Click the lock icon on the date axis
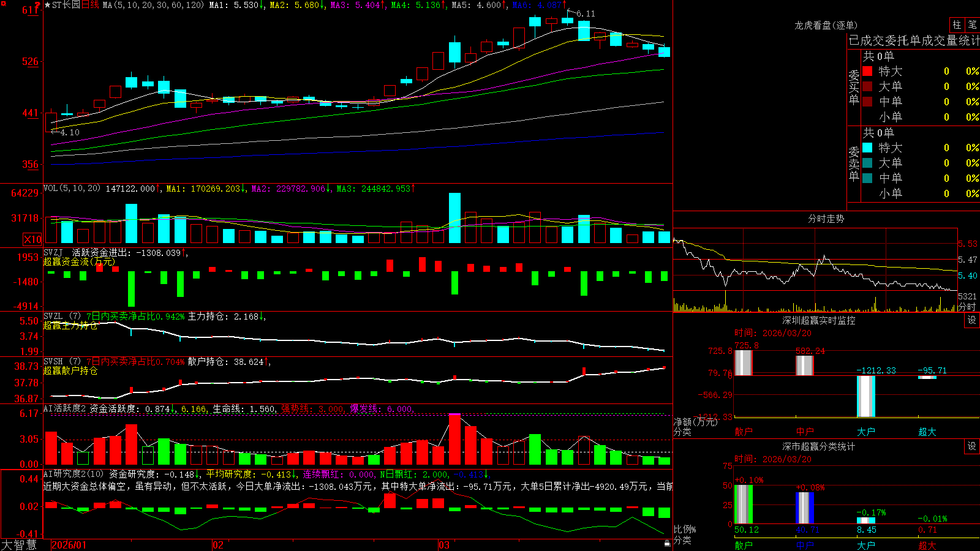The width and height of the screenshot is (980, 551). pos(667,544)
